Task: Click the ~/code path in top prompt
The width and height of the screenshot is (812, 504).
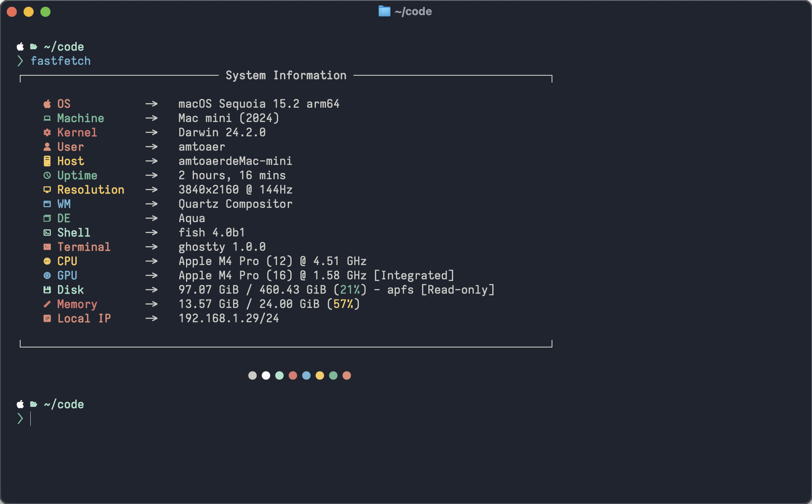Action: pyautogui.click(x=64, y=47)
